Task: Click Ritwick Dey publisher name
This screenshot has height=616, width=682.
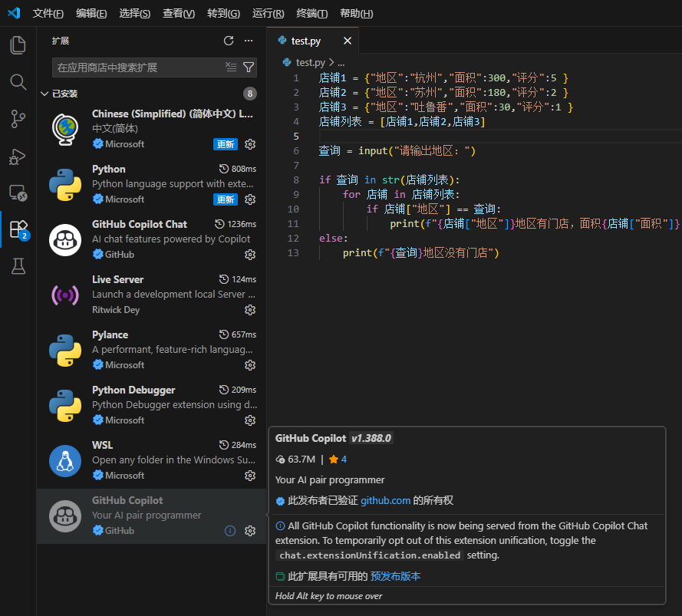Action: (x=116, y=310)
